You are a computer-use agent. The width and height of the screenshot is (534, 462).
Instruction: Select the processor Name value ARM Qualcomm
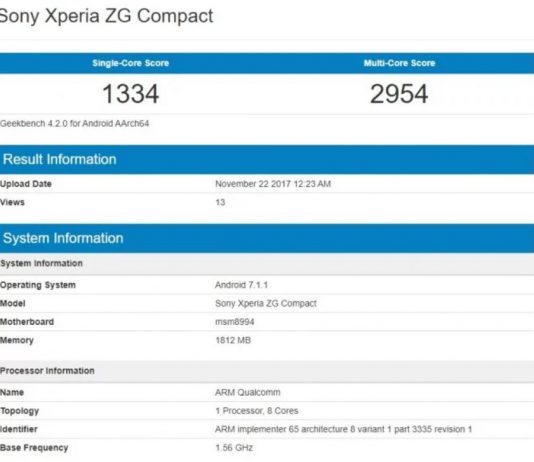pyautogui.click(x=248, y=392)
